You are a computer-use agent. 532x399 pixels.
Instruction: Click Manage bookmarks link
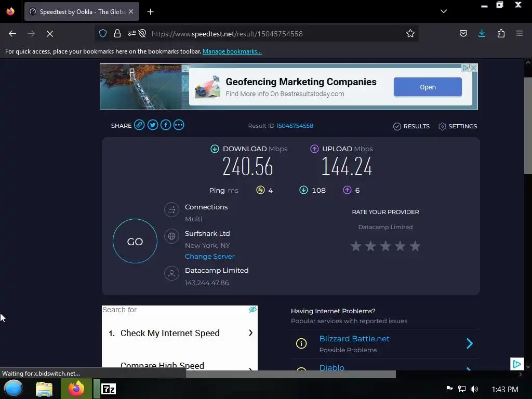232,51
